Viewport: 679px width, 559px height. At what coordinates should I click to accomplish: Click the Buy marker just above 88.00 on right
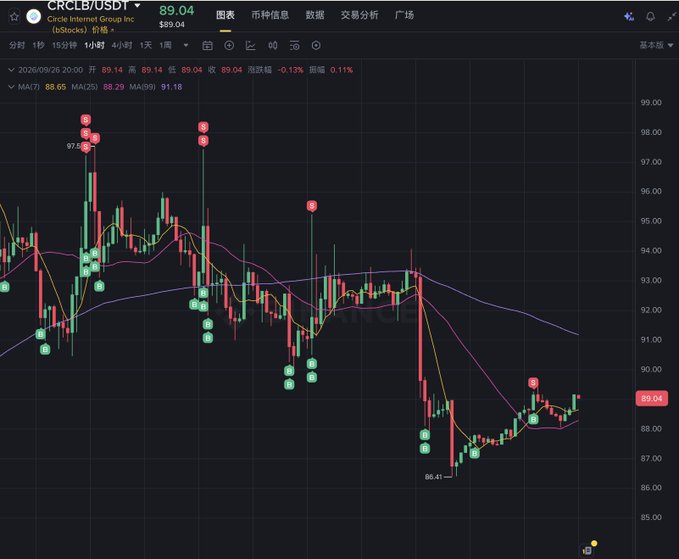[x=534, y=419]
